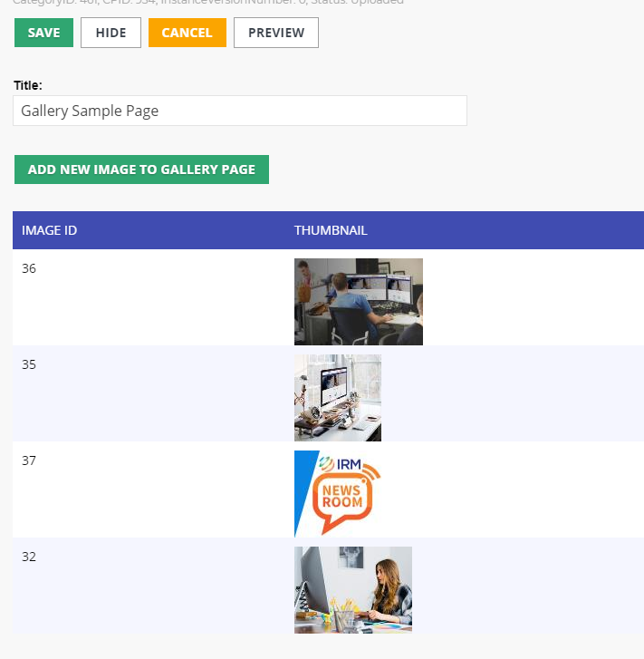Viewport: 644px width, 659px height.
Task: Click the green SAVE button
Action: point(43,33)
